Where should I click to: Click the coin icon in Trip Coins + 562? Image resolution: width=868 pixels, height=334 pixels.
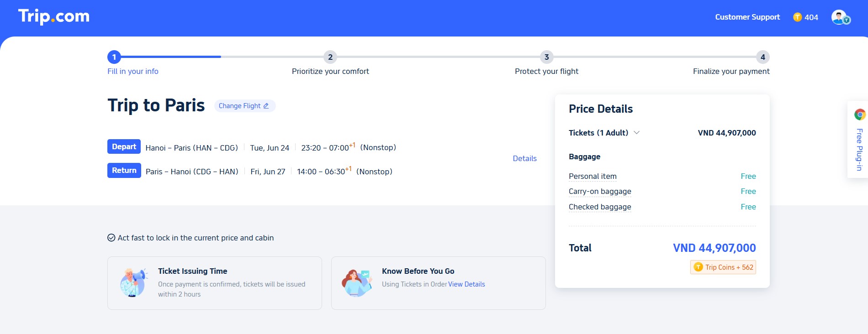point(698,267)
